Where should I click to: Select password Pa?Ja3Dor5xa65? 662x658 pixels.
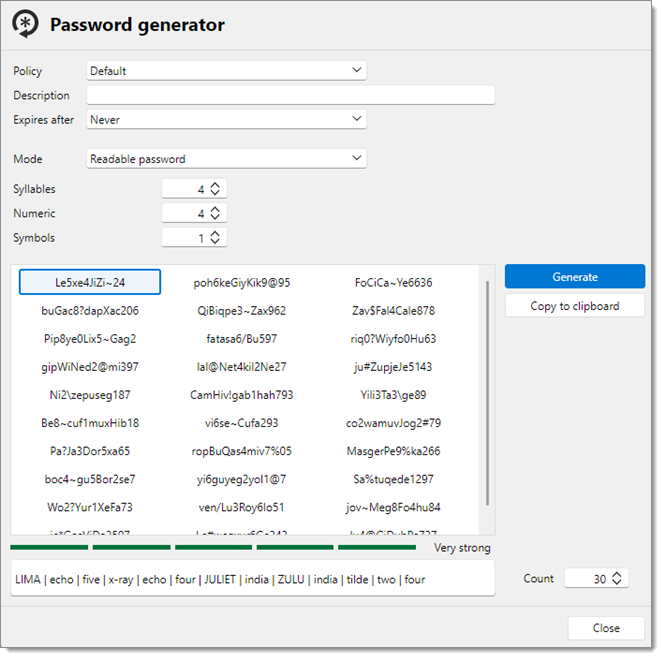coord(90,451)
